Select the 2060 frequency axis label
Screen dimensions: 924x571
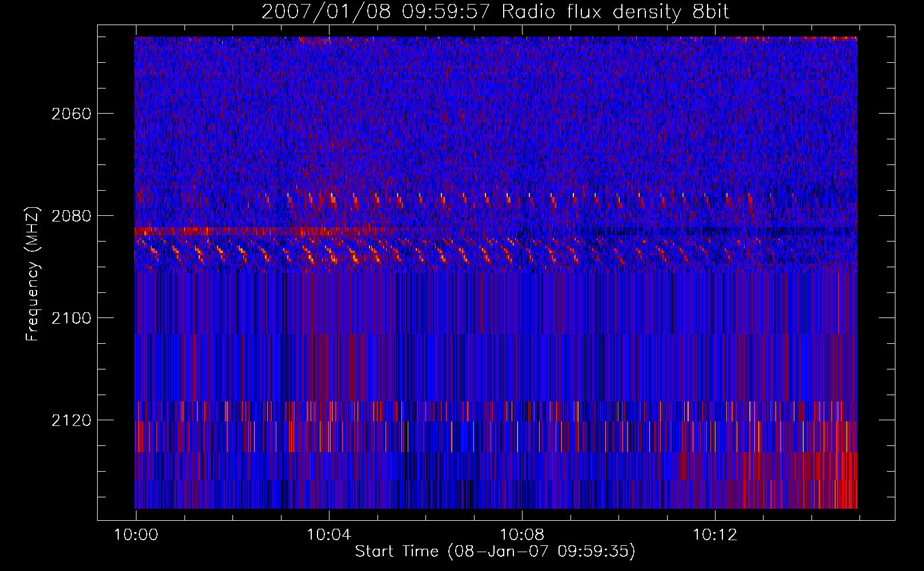[x=71, y=114]
